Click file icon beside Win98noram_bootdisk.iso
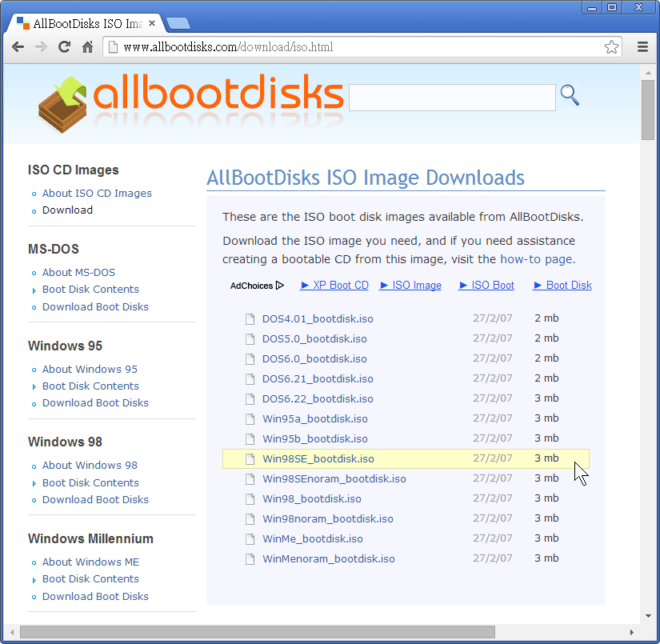The width and height of the screenshot is (660, 644). (x=250, y=519)
